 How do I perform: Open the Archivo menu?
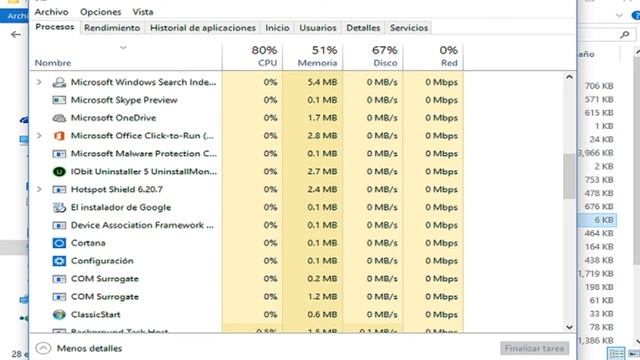(x=51, y=12)
